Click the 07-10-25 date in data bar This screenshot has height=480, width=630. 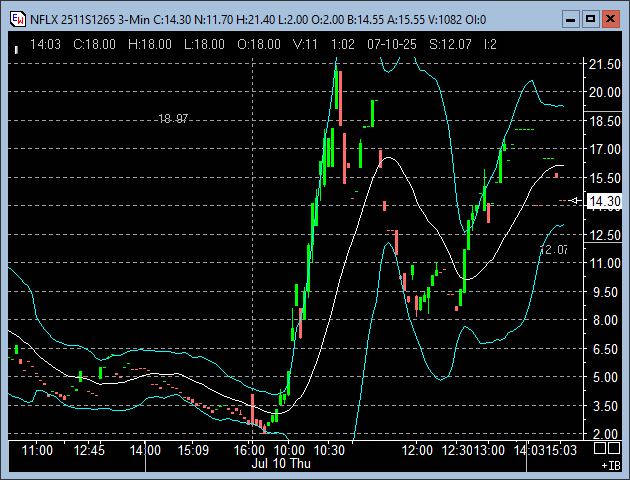392,44
